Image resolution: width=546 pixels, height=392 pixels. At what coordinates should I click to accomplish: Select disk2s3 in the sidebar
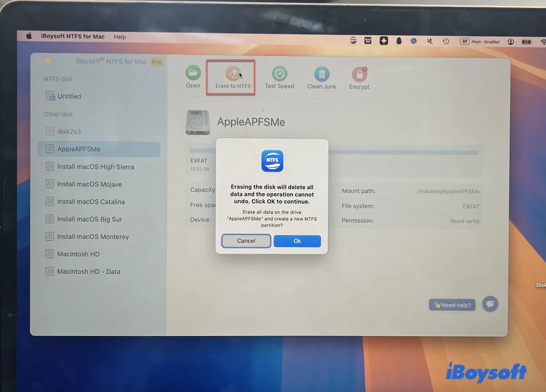coord(99,131)
